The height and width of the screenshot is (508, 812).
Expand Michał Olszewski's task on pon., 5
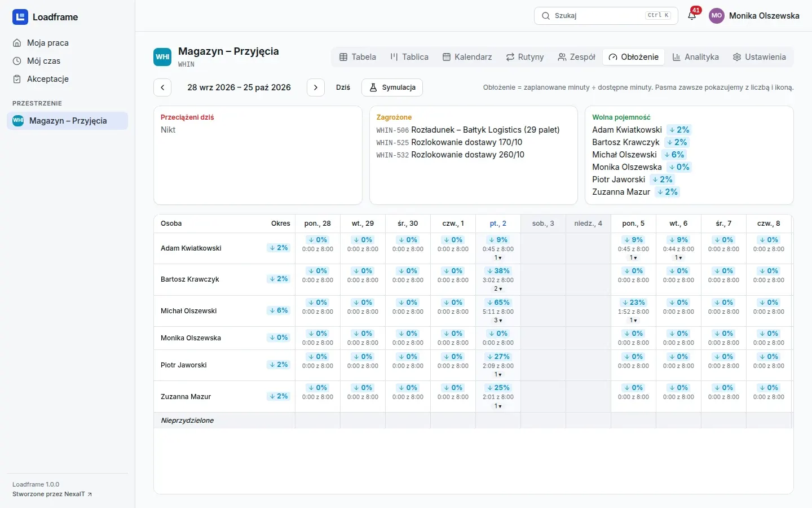pyautogui.click(x=633, y=320)
